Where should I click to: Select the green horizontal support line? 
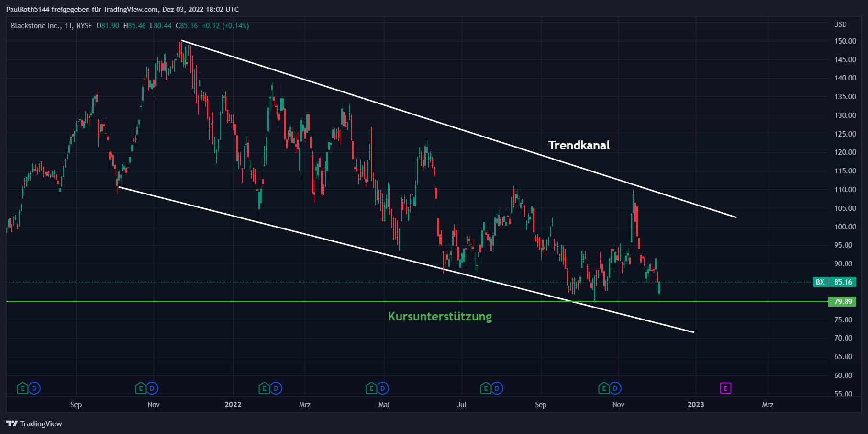coord(416,301)
